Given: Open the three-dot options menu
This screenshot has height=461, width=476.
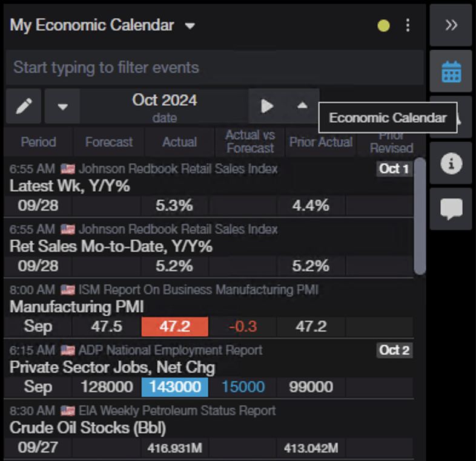Looking at the screenshot, I should (408, 25).
